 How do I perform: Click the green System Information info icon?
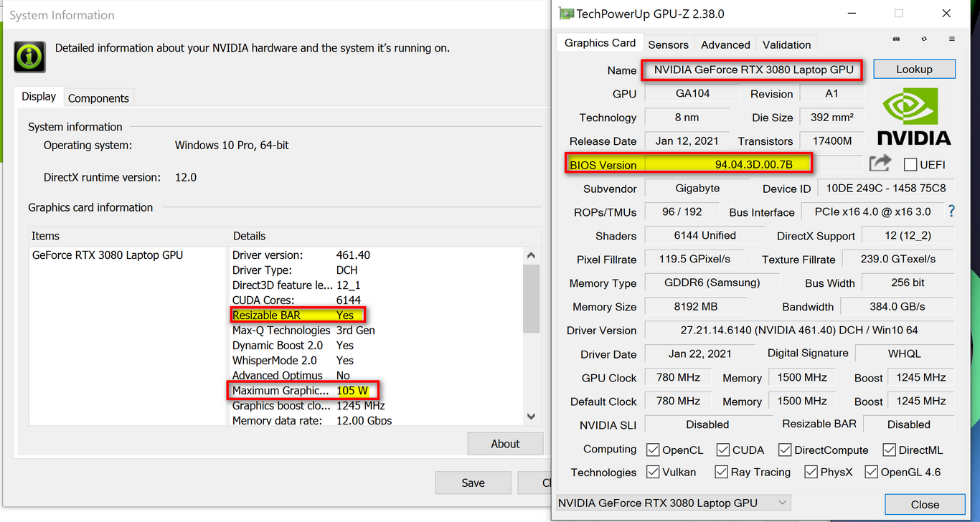(30, 55)
